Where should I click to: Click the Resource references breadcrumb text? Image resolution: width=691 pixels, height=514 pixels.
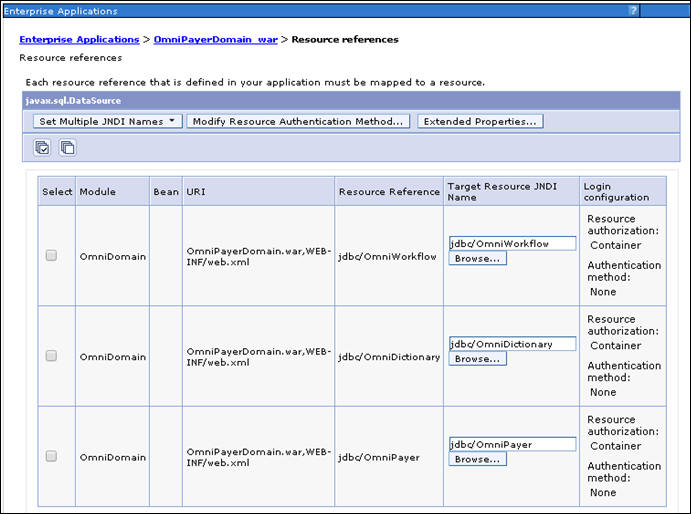[x=345, y=39]
